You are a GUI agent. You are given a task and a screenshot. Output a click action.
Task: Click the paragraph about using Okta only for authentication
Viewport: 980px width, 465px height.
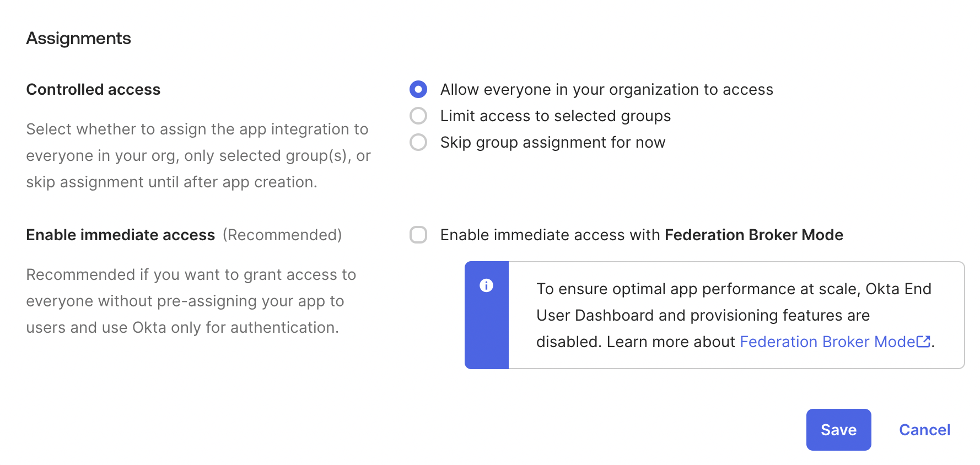[191, 301]
